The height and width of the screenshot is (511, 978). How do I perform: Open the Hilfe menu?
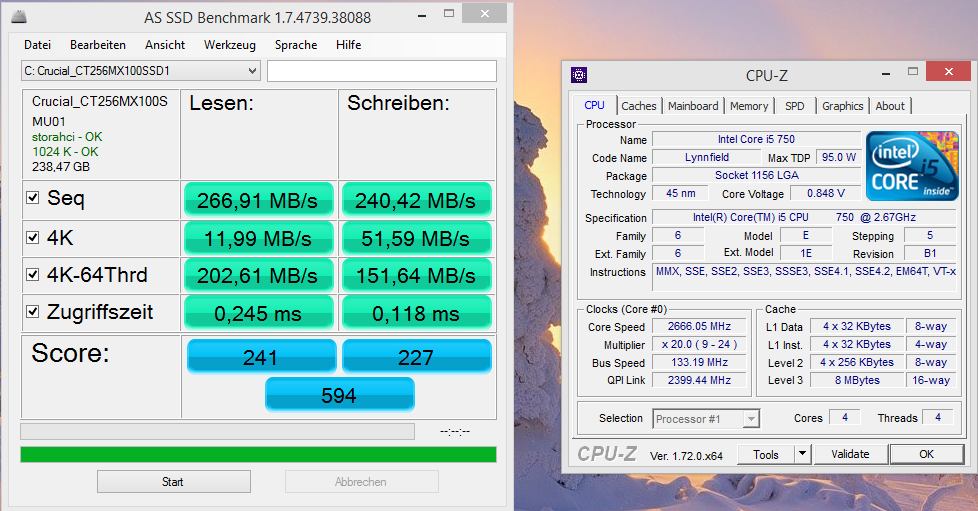point(348,45)
